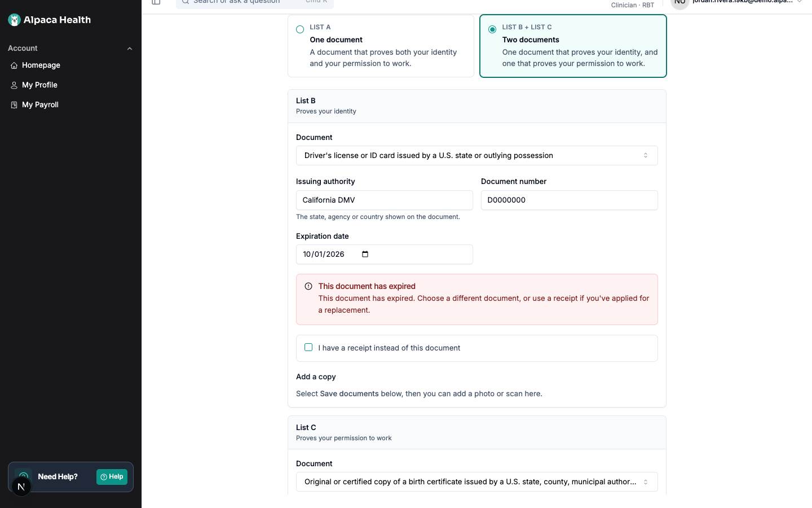This screenshot has width=812, height=508.
Task: Collapse the Account section chevron
Action: 130,49
